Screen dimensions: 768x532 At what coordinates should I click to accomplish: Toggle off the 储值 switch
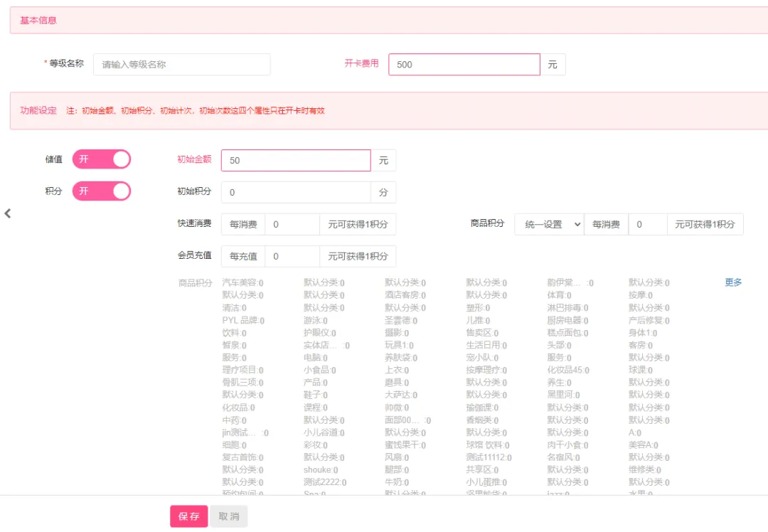102,159
